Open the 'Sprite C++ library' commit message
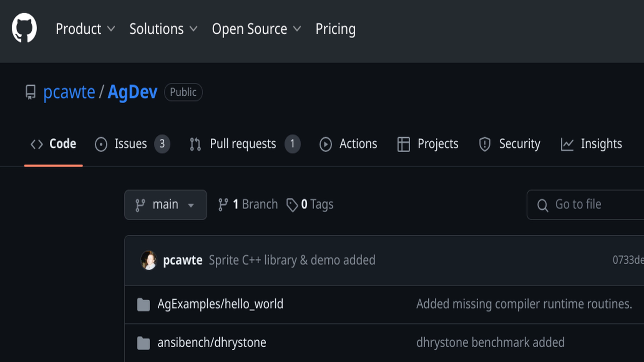This screenshot has height=362, width=644. [x=292, y=260]
